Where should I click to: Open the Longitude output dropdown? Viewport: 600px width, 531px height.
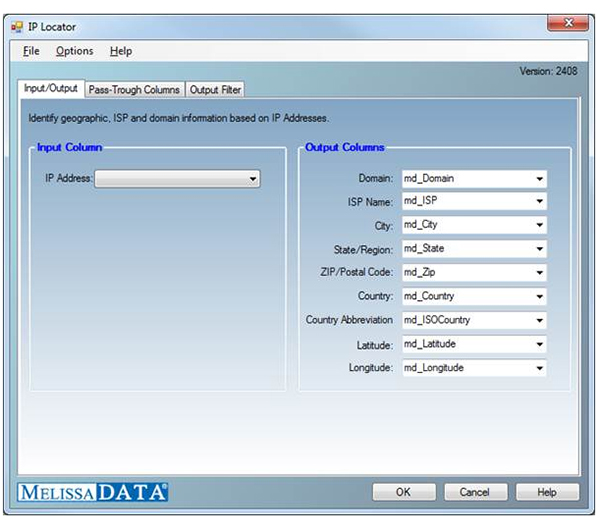pyautogui.click(x=540, y=368)
